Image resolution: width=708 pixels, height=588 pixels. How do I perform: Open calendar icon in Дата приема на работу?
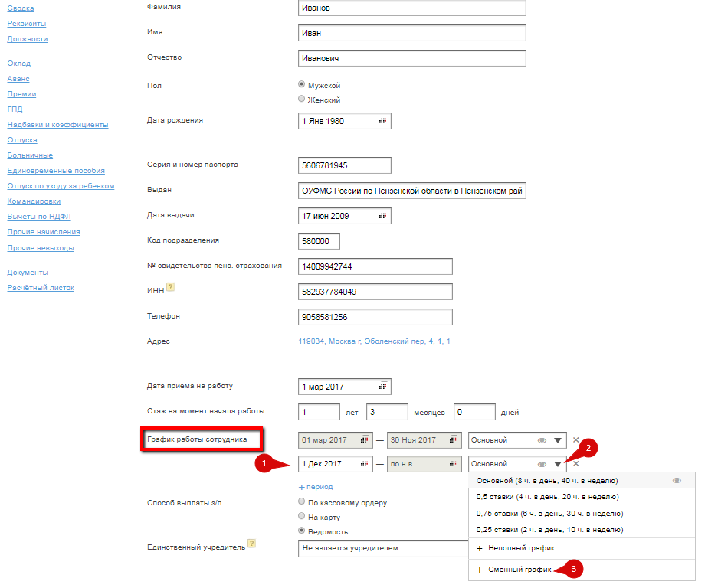pos(382,386)
